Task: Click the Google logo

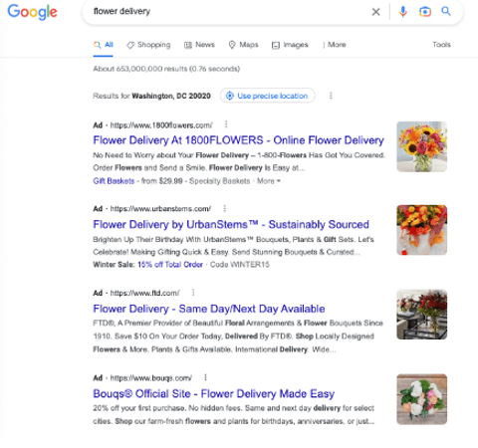Action: [32, 12]
